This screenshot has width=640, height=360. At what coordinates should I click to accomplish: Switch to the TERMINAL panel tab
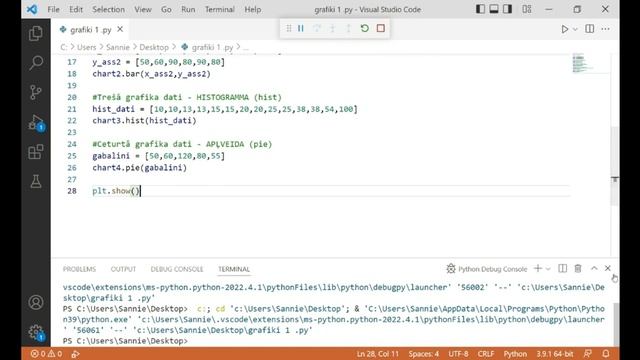click(x=234, y=269)
